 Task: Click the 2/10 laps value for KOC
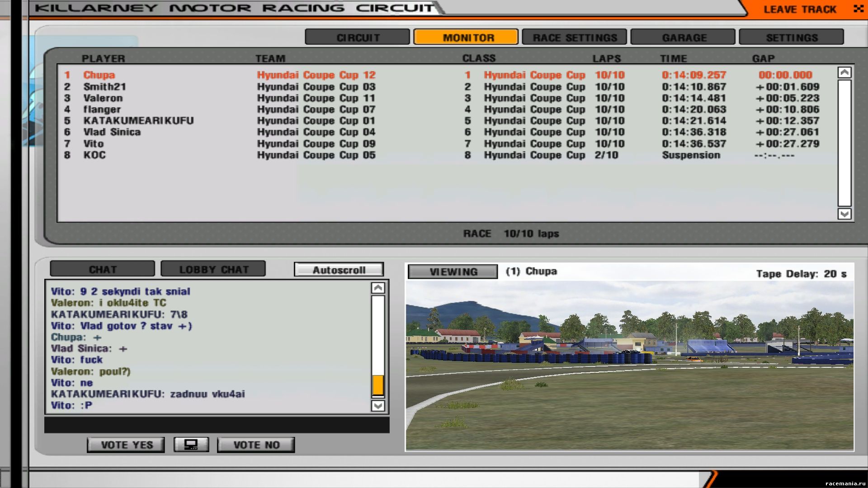click(x=606, y=155)
